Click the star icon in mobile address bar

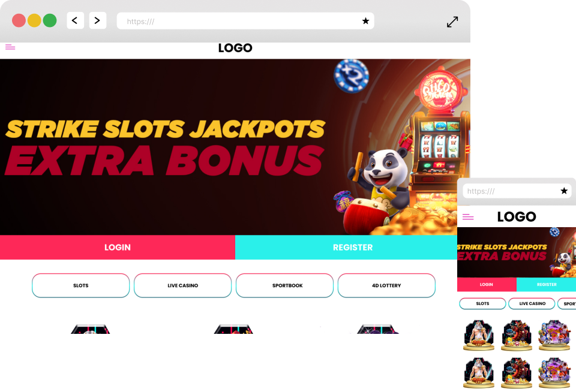click(x=564, y=191)
